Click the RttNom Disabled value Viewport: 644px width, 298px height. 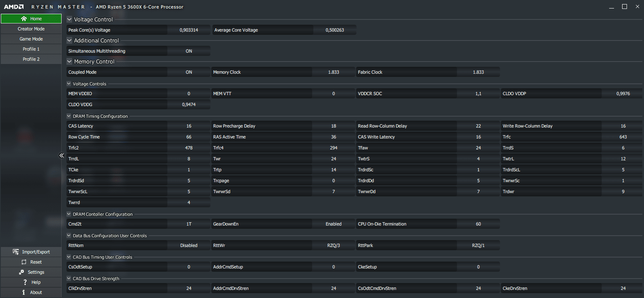pyautogui.click(x=189, y=245)
